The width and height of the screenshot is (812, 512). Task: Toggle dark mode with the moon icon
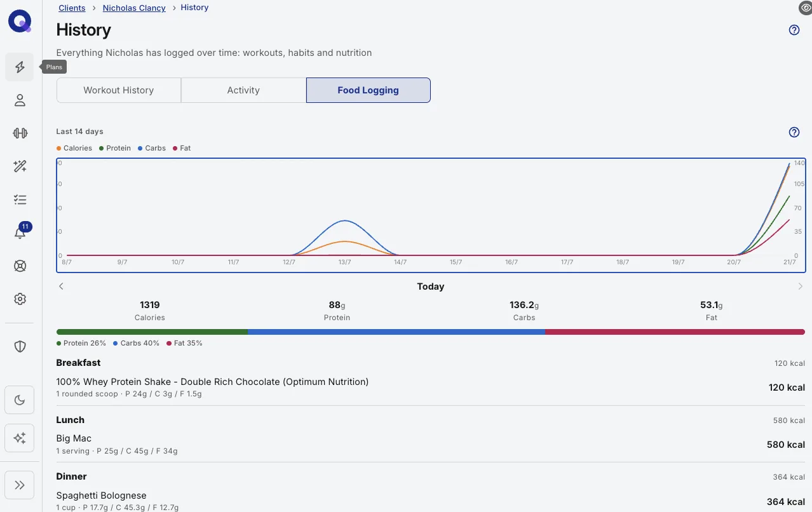pos(20,400)
